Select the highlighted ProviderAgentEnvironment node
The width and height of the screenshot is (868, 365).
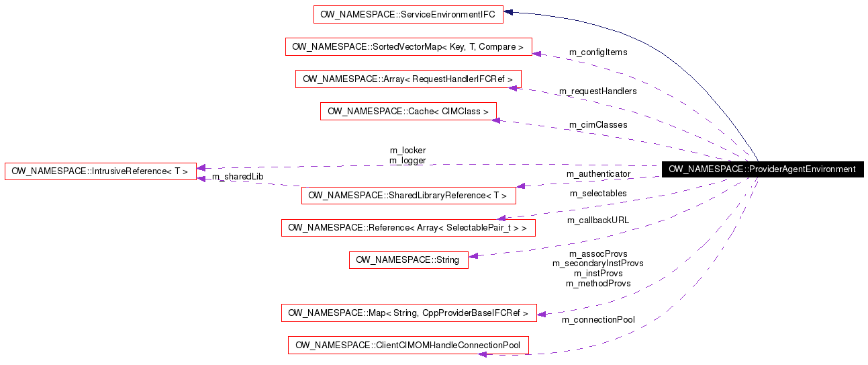762,169
